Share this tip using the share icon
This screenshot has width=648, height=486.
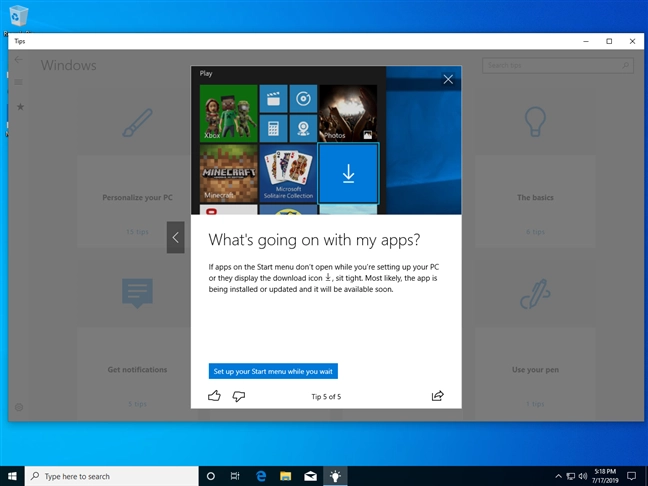(x=438, y=396)
